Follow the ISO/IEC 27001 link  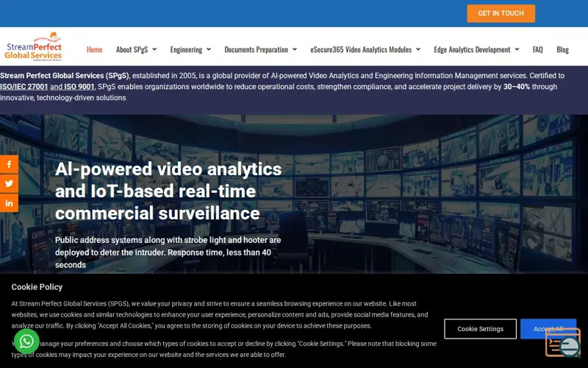24,87
